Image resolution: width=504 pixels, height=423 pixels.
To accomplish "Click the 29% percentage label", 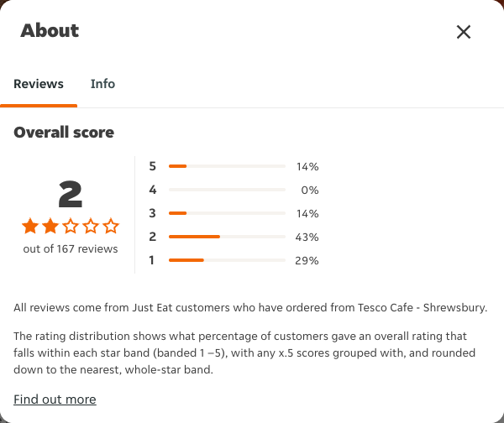I will (307, 260).
